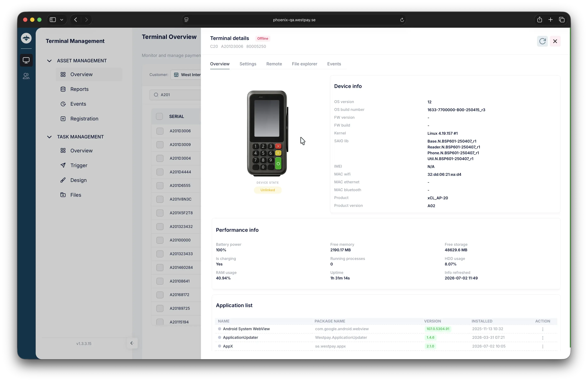Reload the page from the address bar
This screenshot has width=588, height=382.
(402, 20)
